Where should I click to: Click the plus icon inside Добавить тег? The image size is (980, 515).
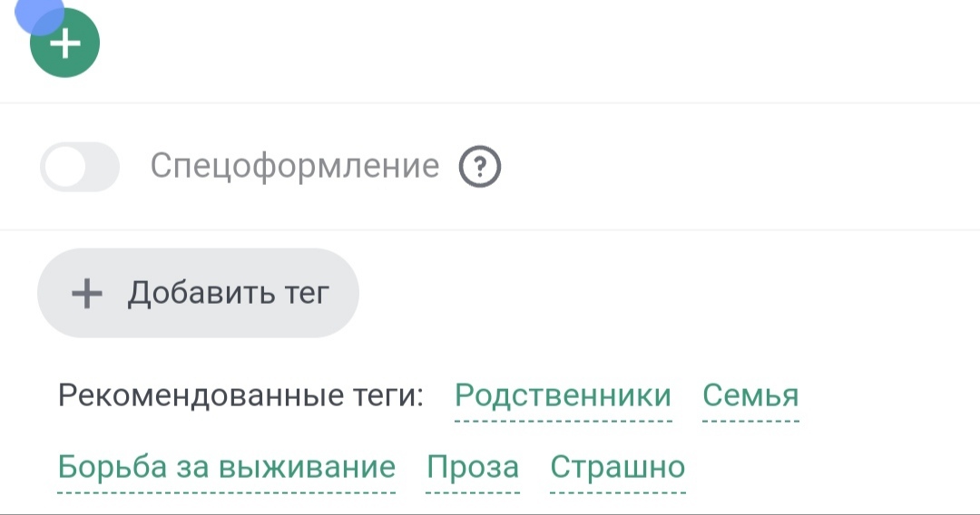[87, 294]
